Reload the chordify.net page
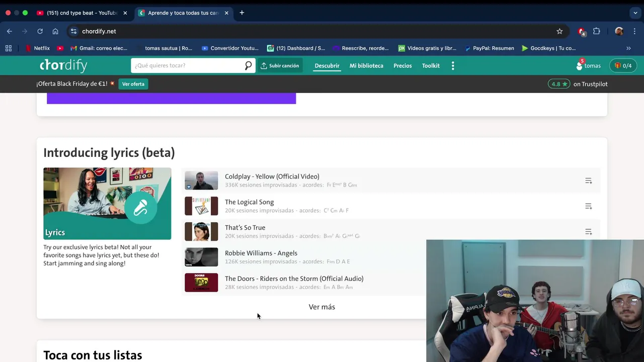The image size is (644, 362). point(40,31)
